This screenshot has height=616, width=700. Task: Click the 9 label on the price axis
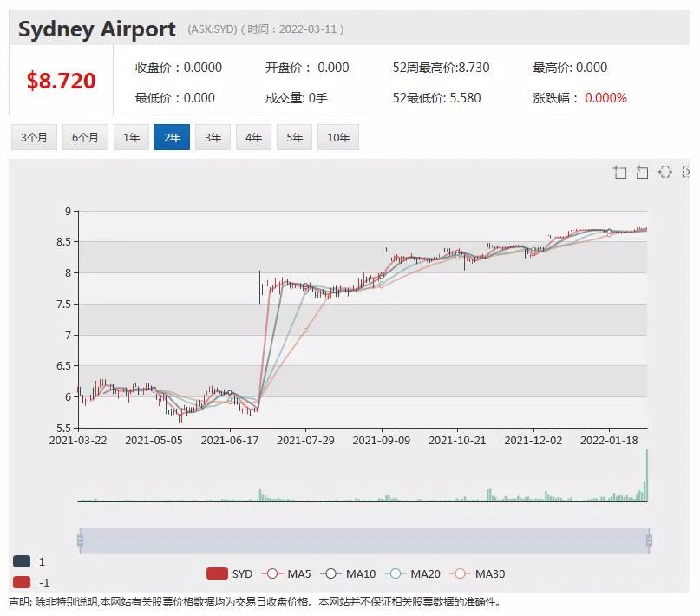[x=68, y=211]
